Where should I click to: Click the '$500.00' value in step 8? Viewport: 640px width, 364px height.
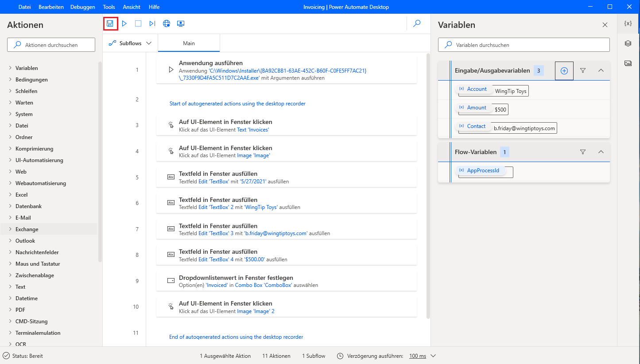coord(255,259)
